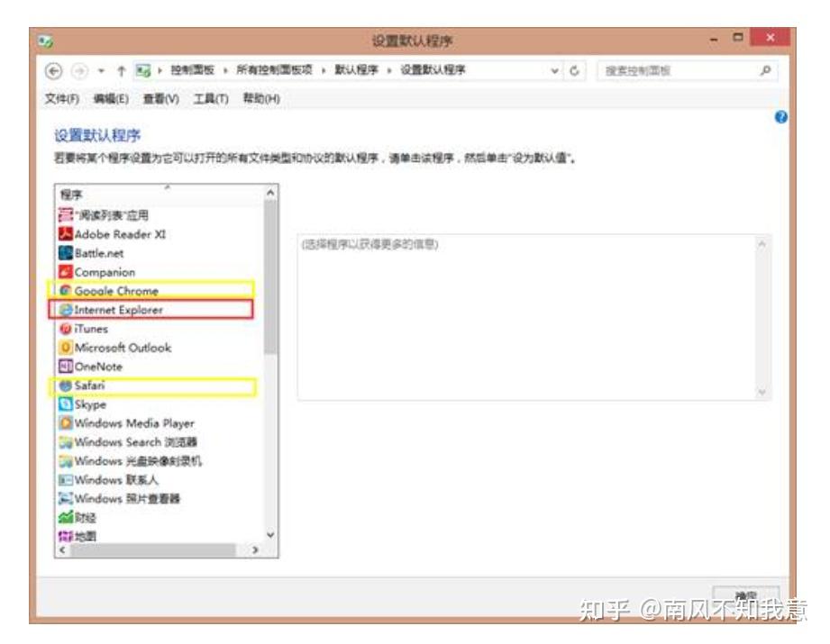The image size is (830, 644).
Task: Go up one level with up arrow
Action: [122, 70]
